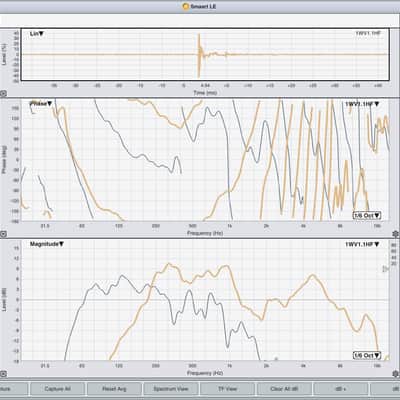The height and width of the screenshot is (400, 400).
Task: Open the Magnitude graph type dropdown
Action: [47, 244]
